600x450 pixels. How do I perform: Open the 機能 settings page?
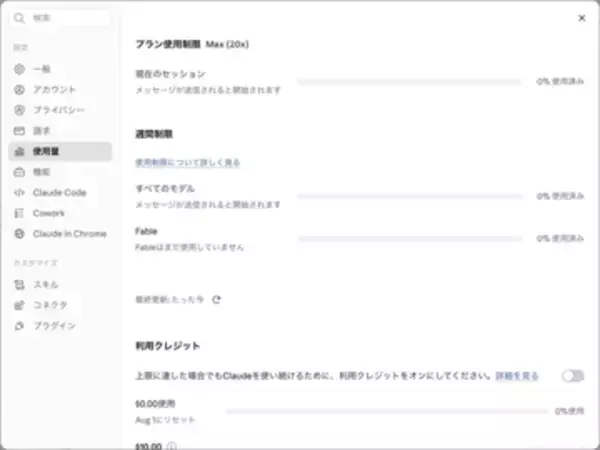point(60,172)
